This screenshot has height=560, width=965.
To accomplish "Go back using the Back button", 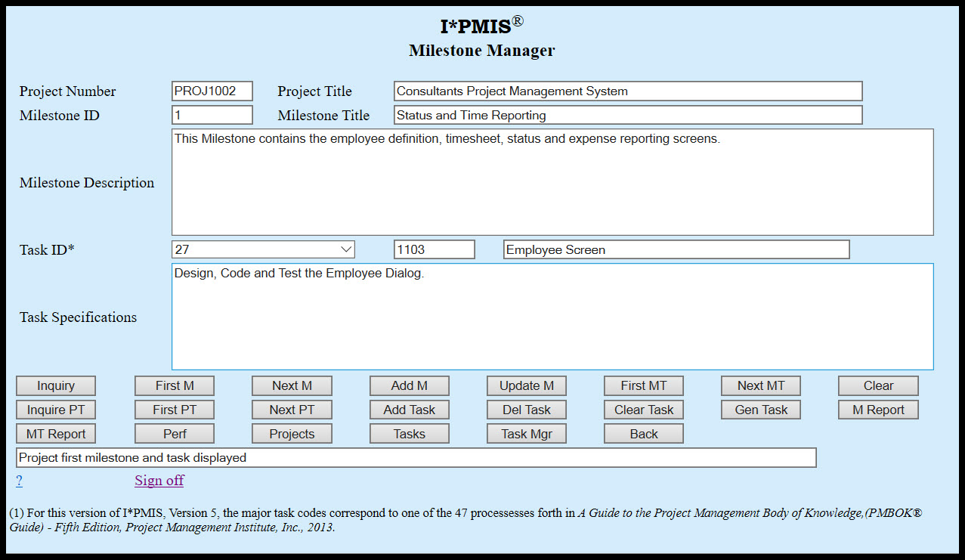I will (643, 434).
